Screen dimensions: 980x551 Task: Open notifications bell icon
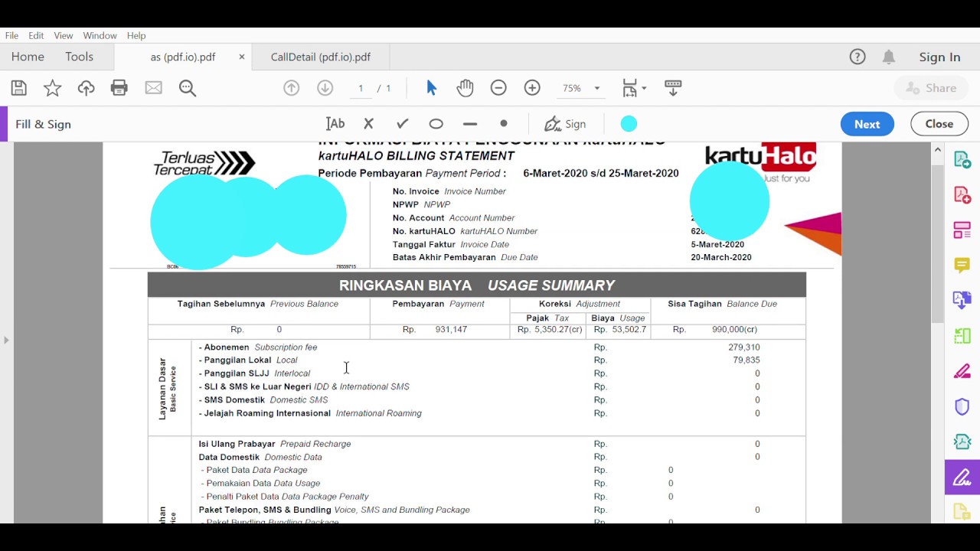click(x=889, y=57)
